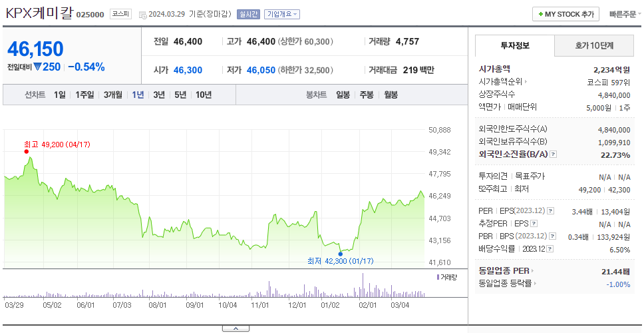The height and width of the screenshot is (333, 644).
Task: Select the 3년 line chart period
Action: [159, 95]
